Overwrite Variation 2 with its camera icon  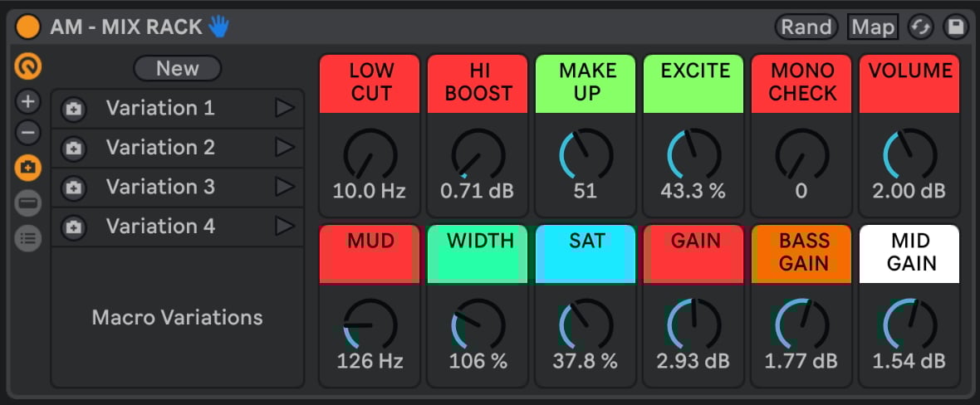point(73,149)
